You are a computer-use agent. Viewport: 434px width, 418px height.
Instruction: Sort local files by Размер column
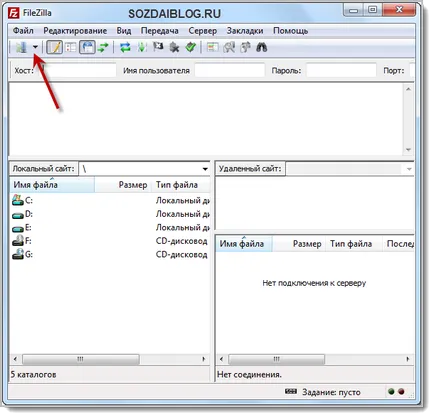(123, 185)
